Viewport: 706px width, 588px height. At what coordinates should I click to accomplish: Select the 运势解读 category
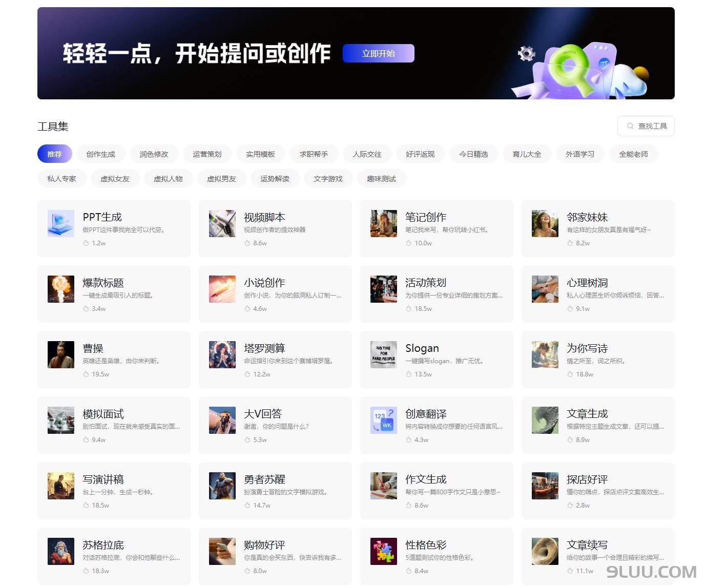275,179
